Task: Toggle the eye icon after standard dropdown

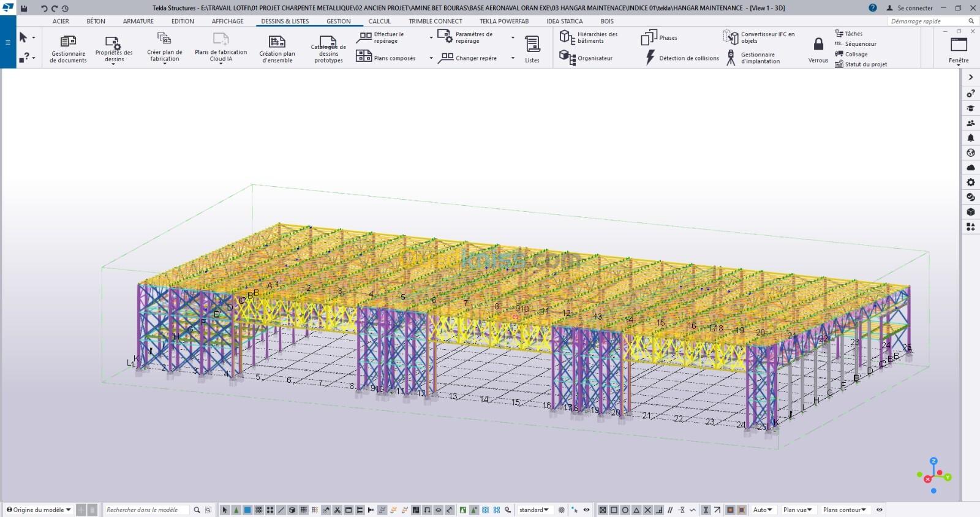Action: click(586, 510)
